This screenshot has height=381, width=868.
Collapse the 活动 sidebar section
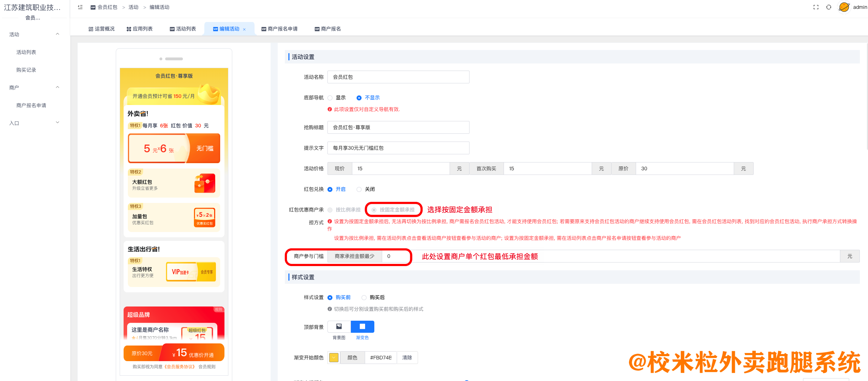[58, 34]
